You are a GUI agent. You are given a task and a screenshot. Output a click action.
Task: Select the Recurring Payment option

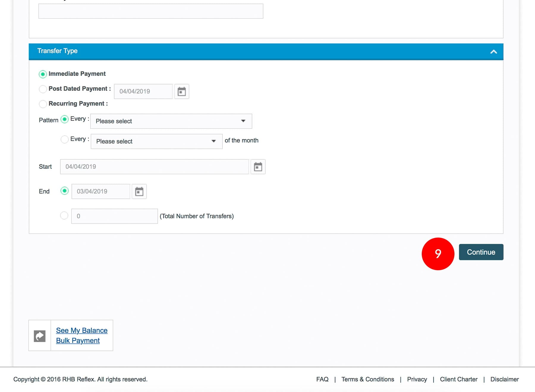click(x=43, y=104)
